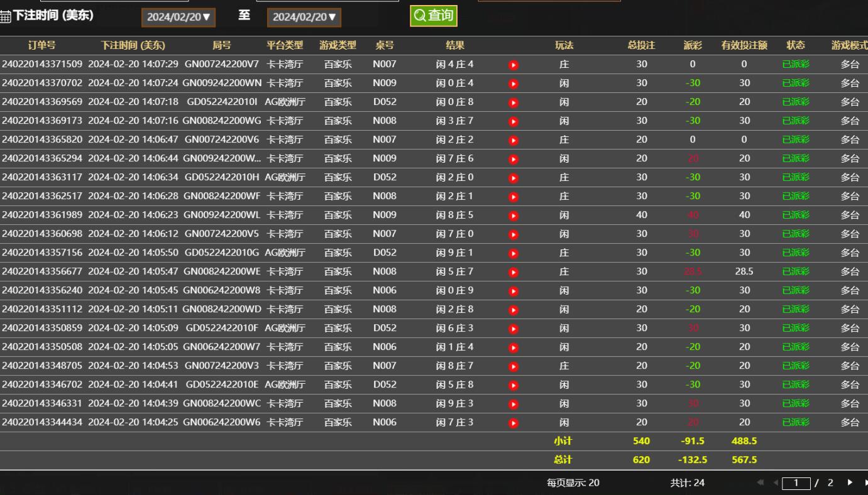Watch replay of round GN009242200WL
The width and height of the screenshot is (868, 495).
(514, 215)
